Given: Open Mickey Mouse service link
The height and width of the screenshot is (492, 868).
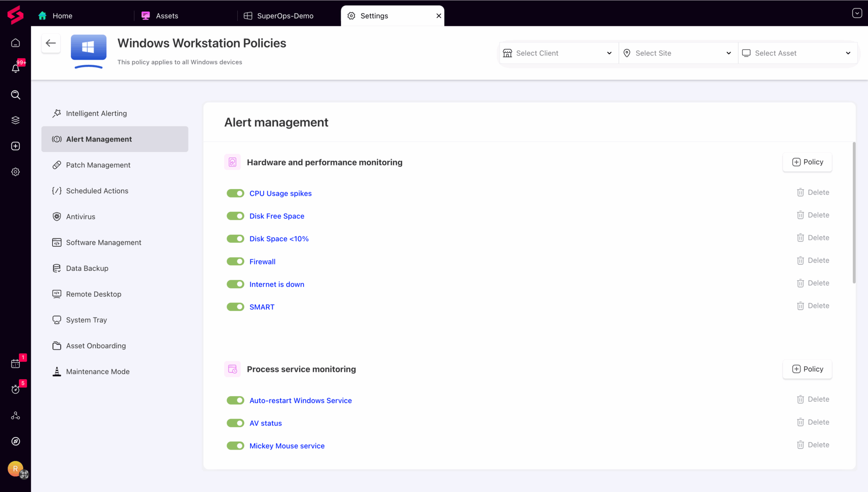Looking at the screenshot, I should pos(287,446).
